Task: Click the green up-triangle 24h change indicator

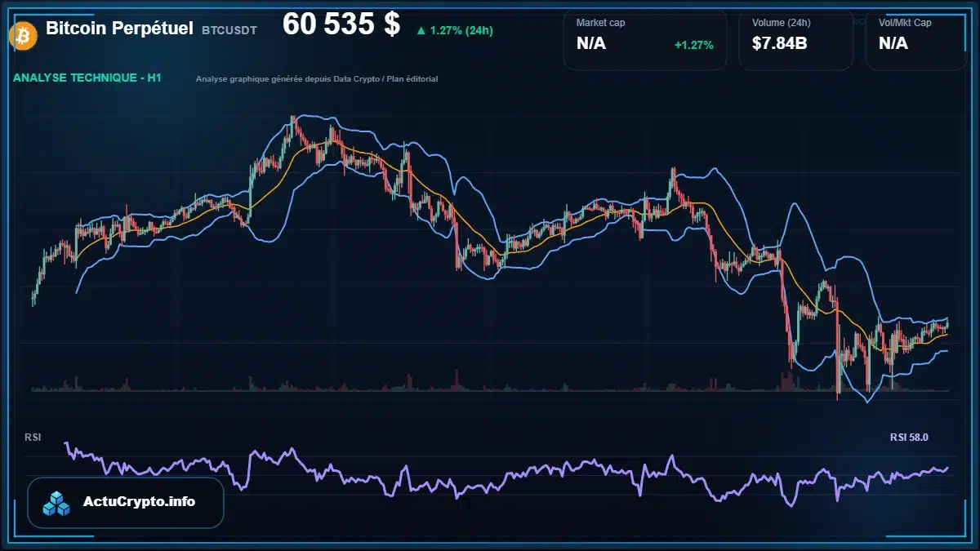Action: [x=421, y=31]
